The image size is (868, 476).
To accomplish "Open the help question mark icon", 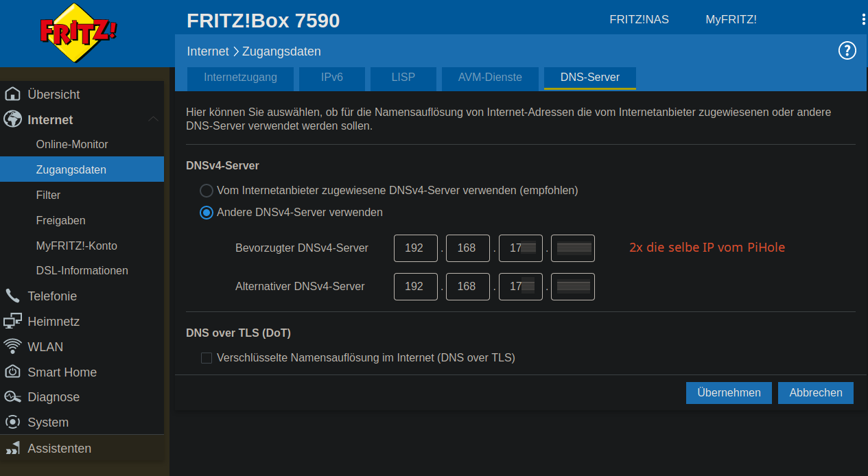I will point(847,50).
